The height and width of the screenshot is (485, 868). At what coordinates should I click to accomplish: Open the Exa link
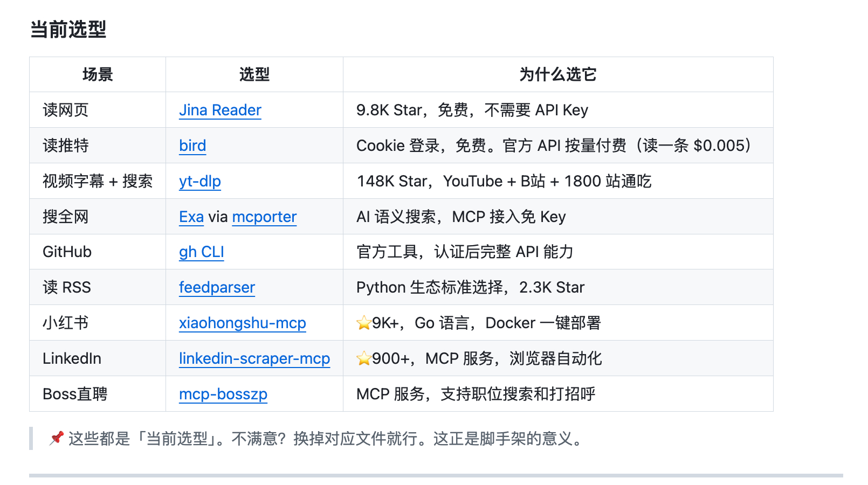pos(191,217)
